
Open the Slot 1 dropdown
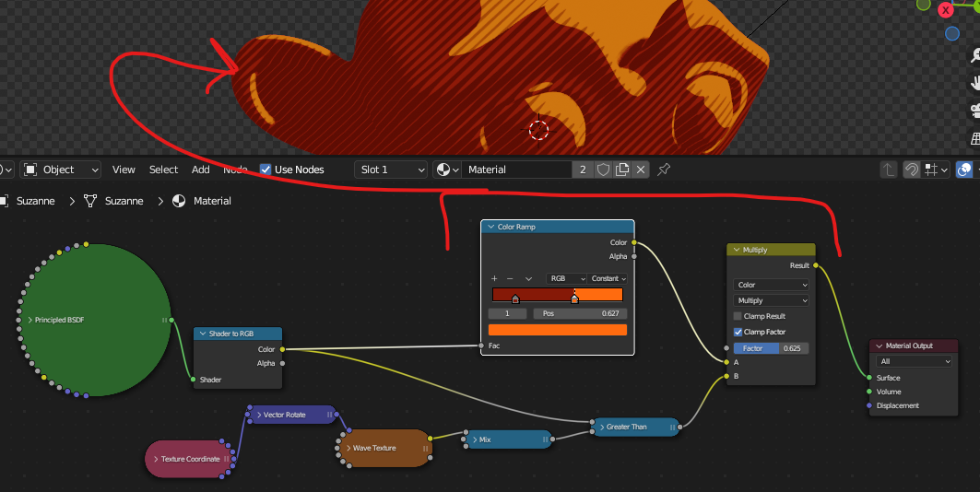coord(391,170)
